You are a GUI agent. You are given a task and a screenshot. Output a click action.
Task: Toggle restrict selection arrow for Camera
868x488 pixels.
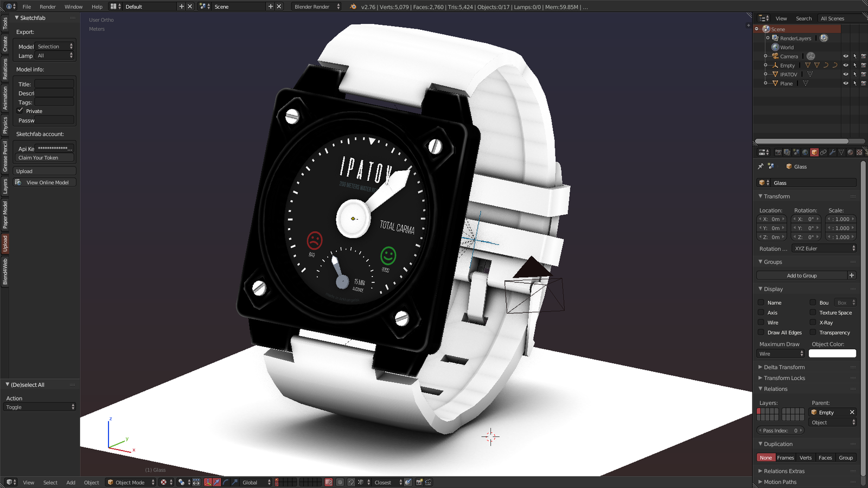tap(854, 56)
